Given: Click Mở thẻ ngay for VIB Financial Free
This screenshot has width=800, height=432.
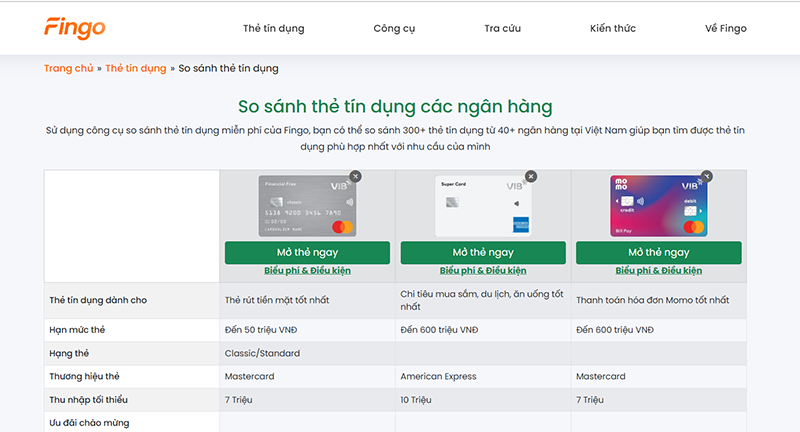Looking at the screenshot, I should pos(307,252).
